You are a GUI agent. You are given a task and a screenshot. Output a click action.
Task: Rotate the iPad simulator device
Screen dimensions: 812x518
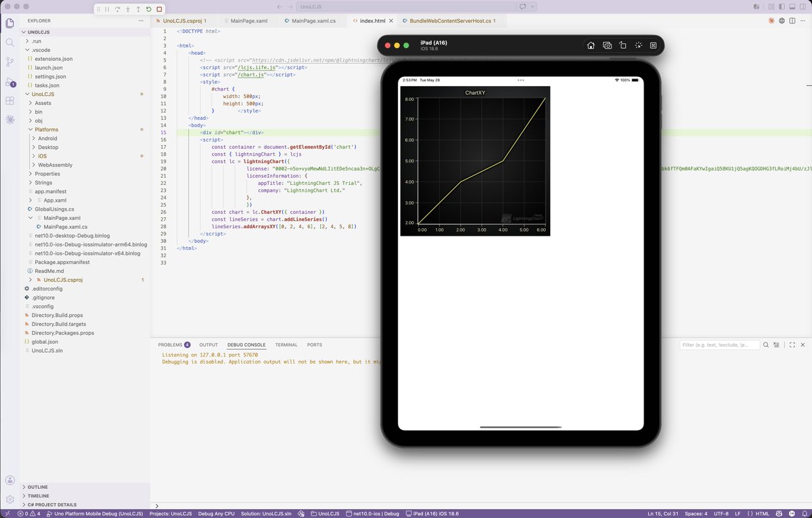(x=623, y=45)
